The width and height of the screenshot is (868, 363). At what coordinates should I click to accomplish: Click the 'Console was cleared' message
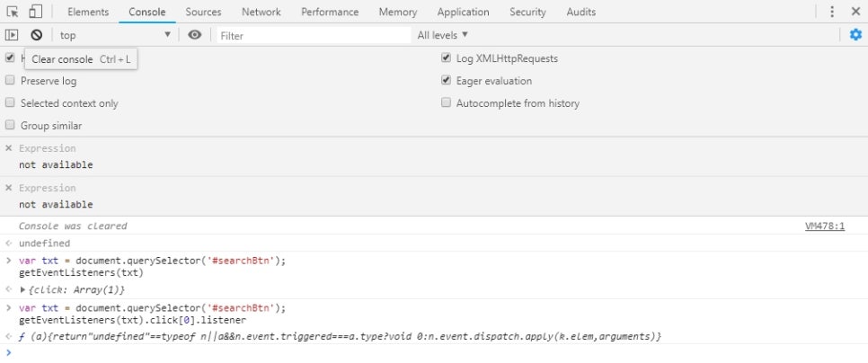point(73,226)
